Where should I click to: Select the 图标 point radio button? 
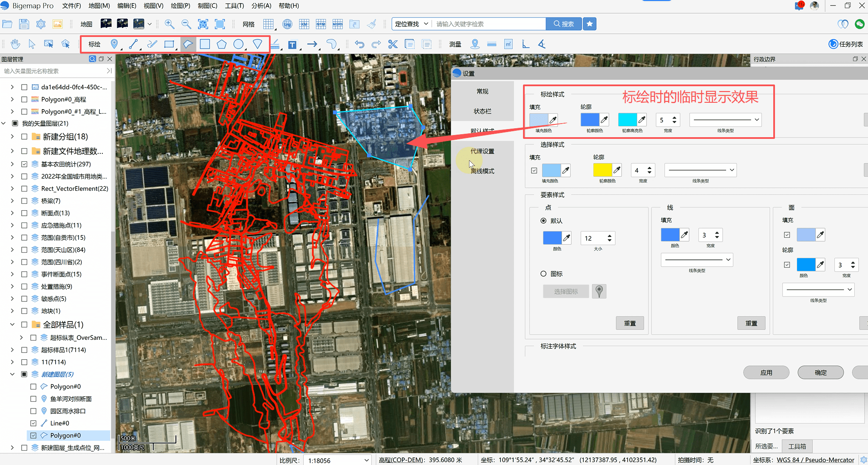click(543, 274)
